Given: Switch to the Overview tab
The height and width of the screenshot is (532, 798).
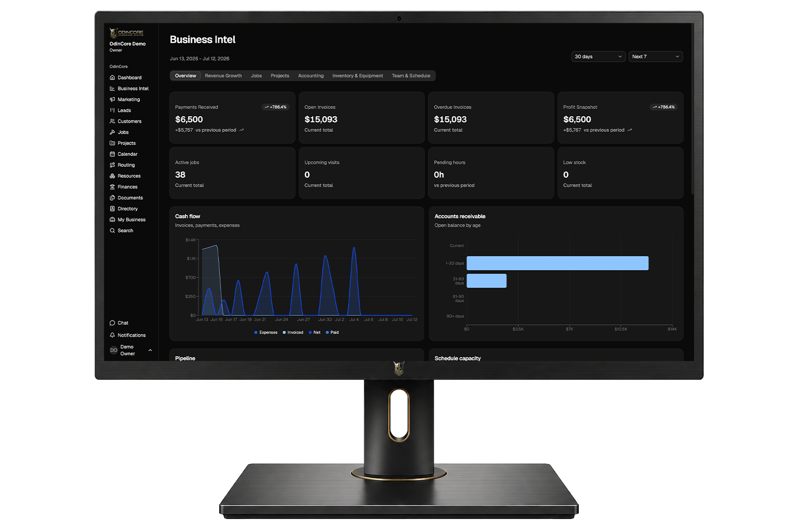Looking at the screenshot, I should 185,76.
